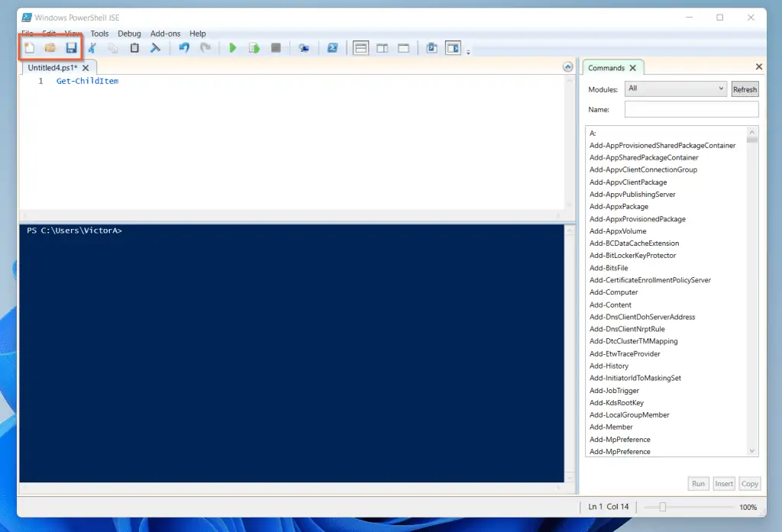Select Add-AppProvisionedSharedPackageContainer in the list
This screenshot has width=782, height=532.
[662, 146]
